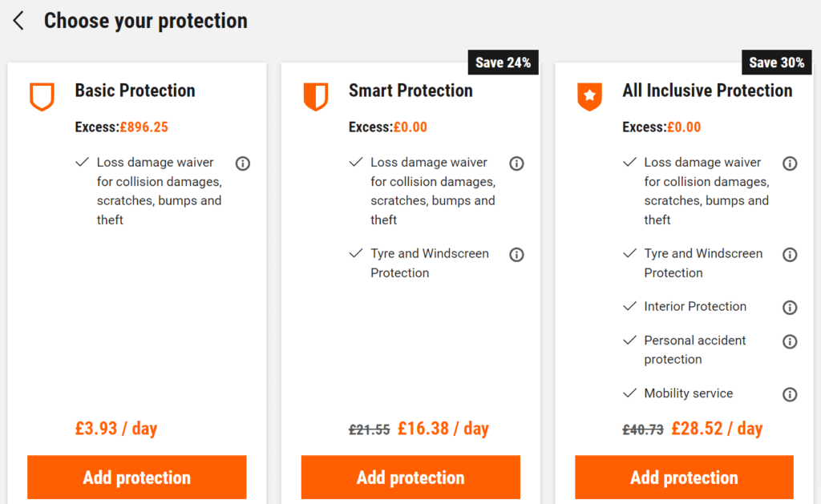Add Basic Protection at £3.93 per day
The width and height of the screenshot is (821, 504).
pos(136,477)
